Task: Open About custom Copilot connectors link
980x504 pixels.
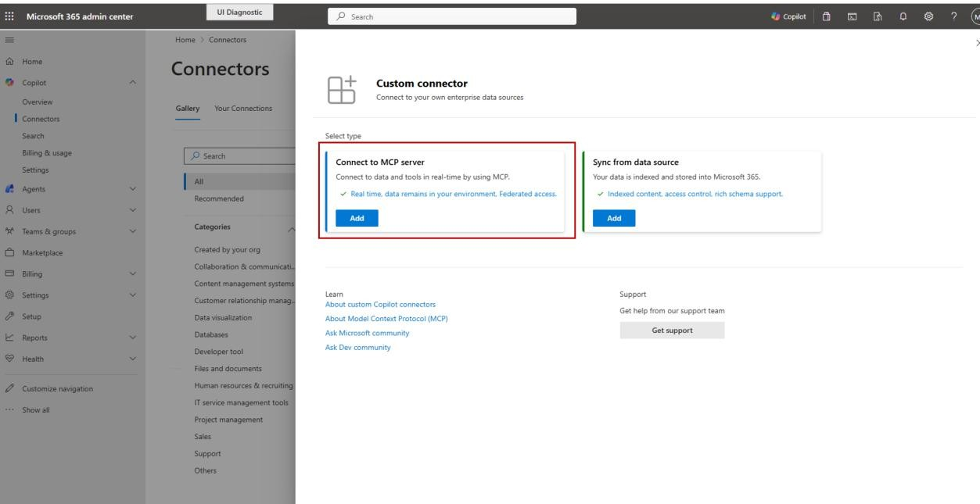Action: pos(380,304)
